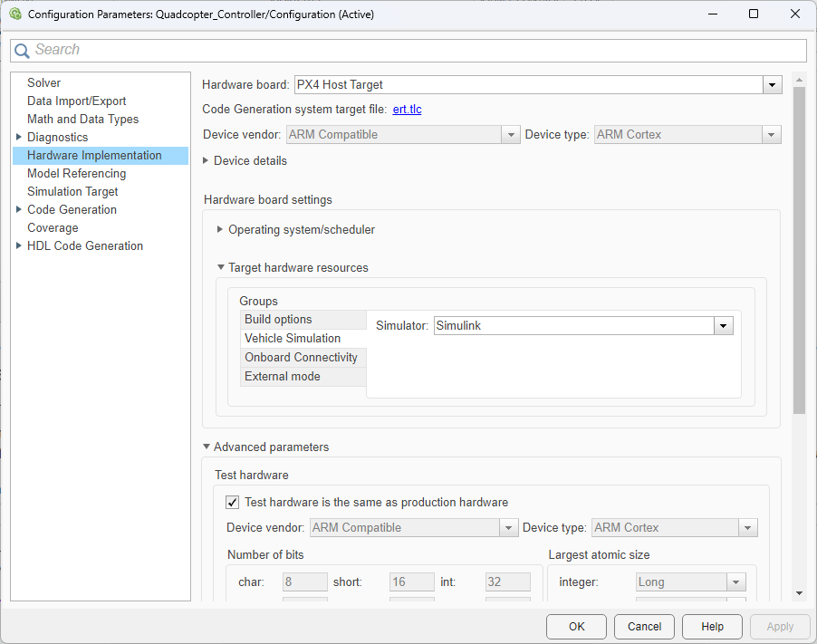
Task: Click the search magnifier icon
Action: coord(22,50)
